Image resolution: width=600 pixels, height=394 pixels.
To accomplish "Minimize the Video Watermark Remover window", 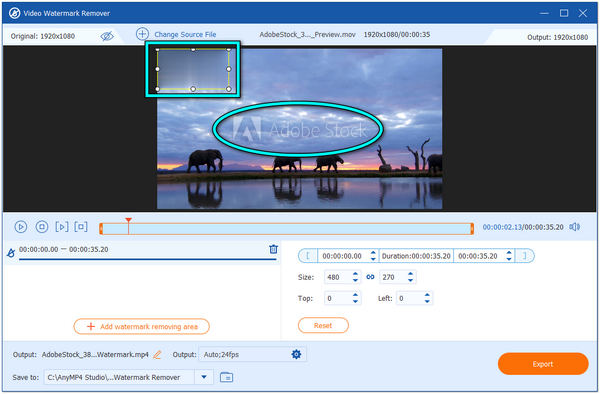I will (x=544, y=13).
